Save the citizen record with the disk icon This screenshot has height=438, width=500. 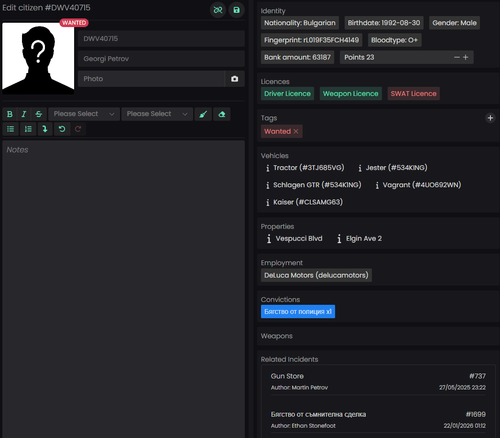[x=236, y=10]
